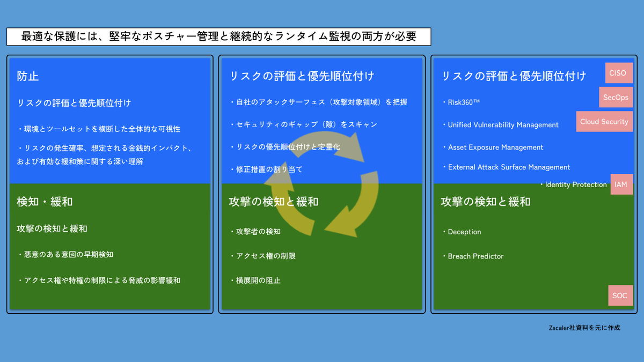This screenshot has height=362, width=644.
Task: Select middle panel heading 攻撃の検知と緩和
Action: pos(274,202)
